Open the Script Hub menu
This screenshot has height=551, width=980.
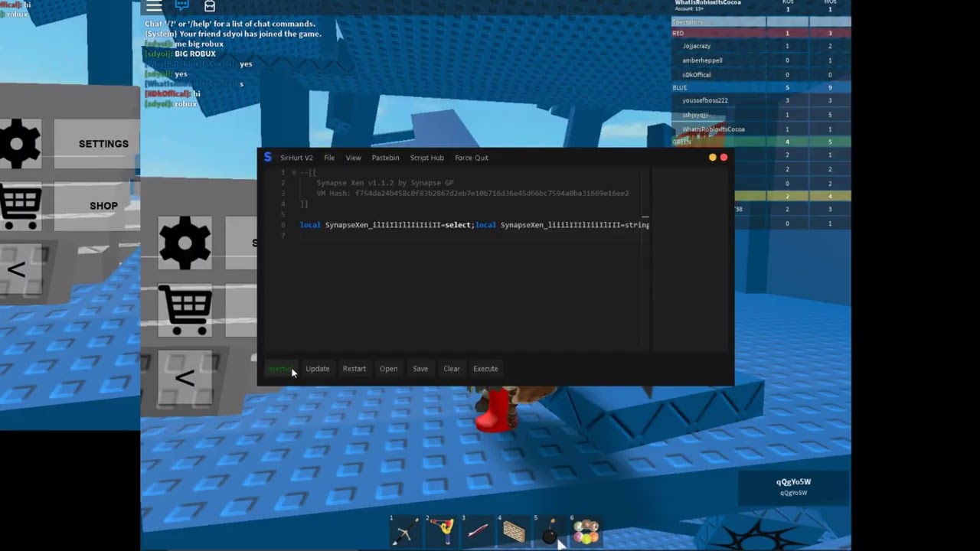pyautogui.click(x=426, y=158)
